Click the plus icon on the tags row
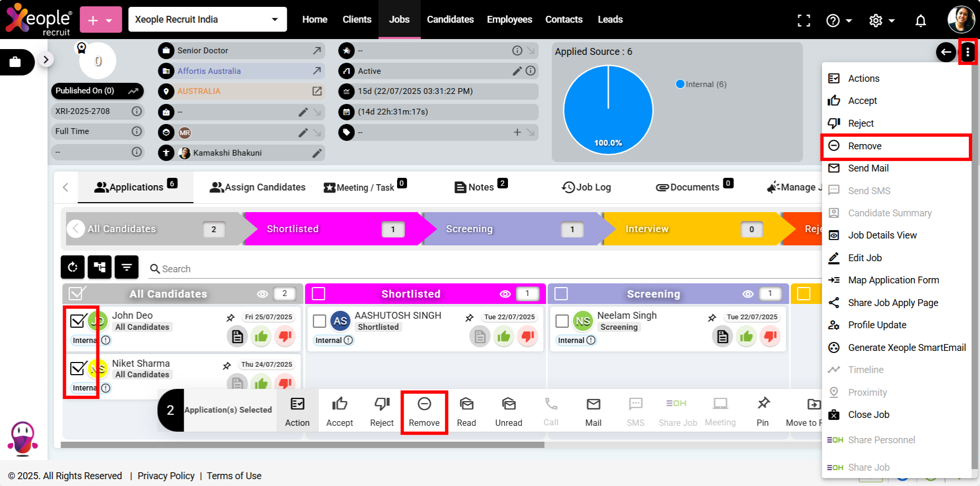The image size is (980, 486). [x=517, y=132]
